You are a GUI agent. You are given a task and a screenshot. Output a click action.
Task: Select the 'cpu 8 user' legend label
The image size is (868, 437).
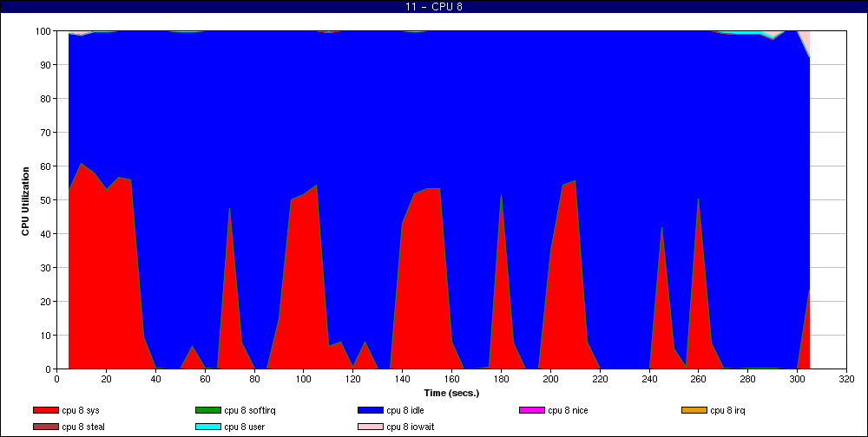point(245,427)
